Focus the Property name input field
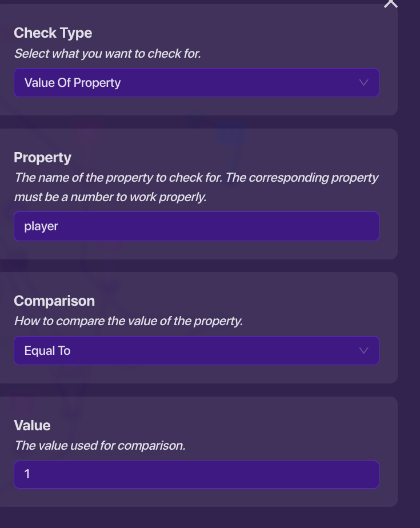Viewport: 420px width, 528px height. (196, 226)
